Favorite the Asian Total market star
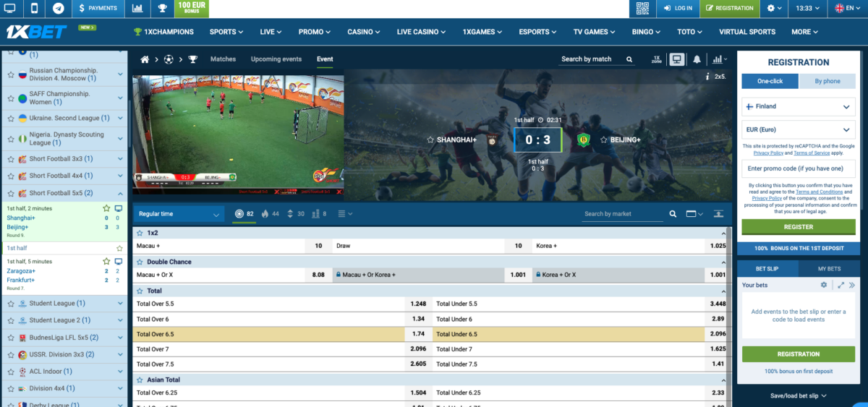 point(140,380)
